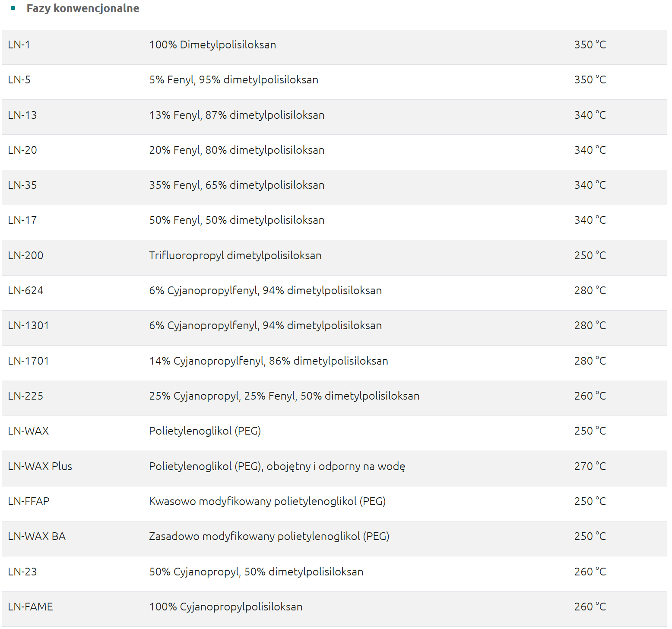Click the 13% Fenyl, 87% dimetylpolisiloksan text

pos(237,115)
